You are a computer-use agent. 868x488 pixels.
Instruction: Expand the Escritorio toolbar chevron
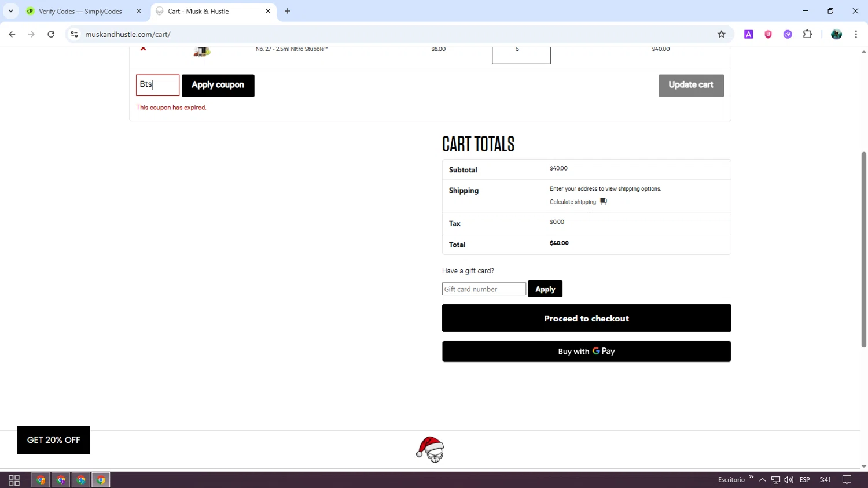tap(751, 478)
